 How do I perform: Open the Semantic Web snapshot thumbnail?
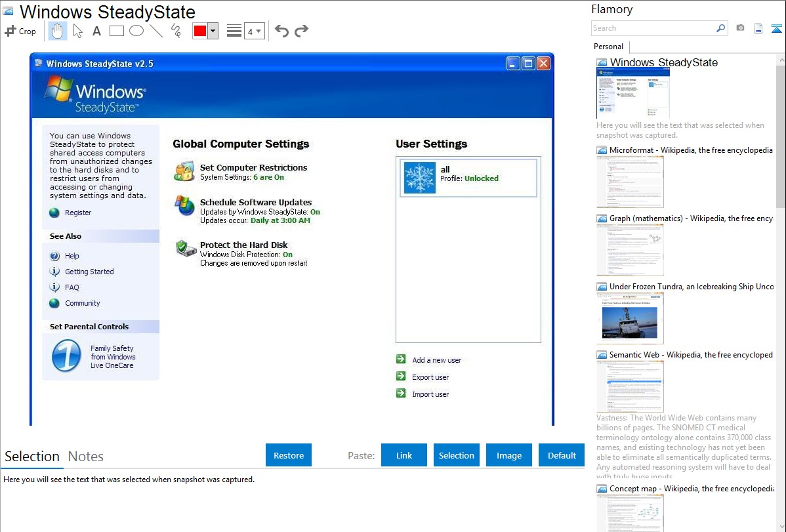(630, 386)
